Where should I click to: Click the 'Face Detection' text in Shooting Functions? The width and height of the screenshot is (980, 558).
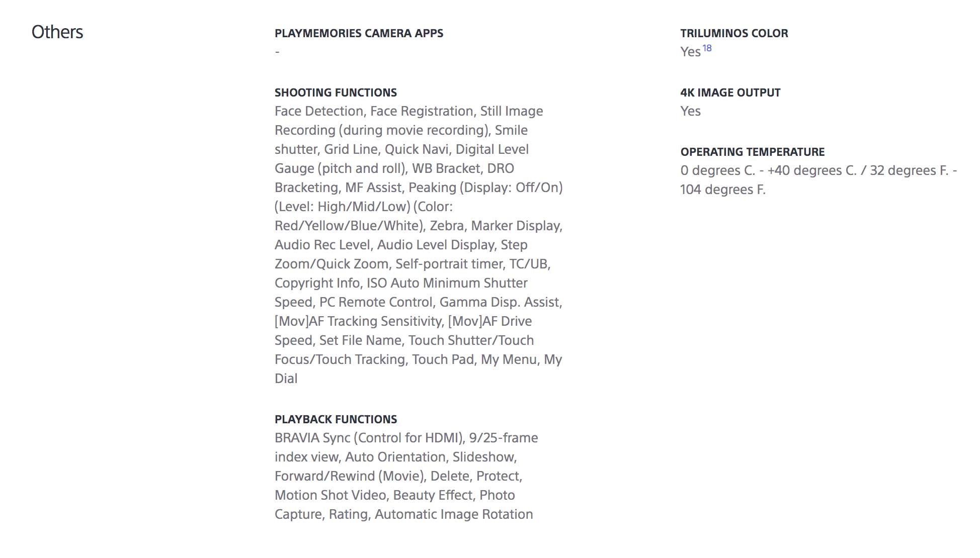[319, 111]
